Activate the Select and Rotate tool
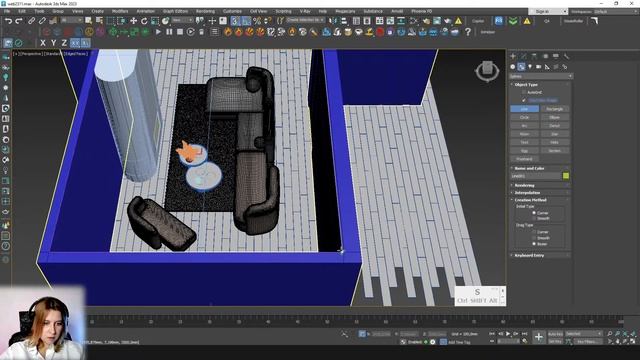Image resolution: width=640 pixels, height=360 pixels. (x=144, y=21)
